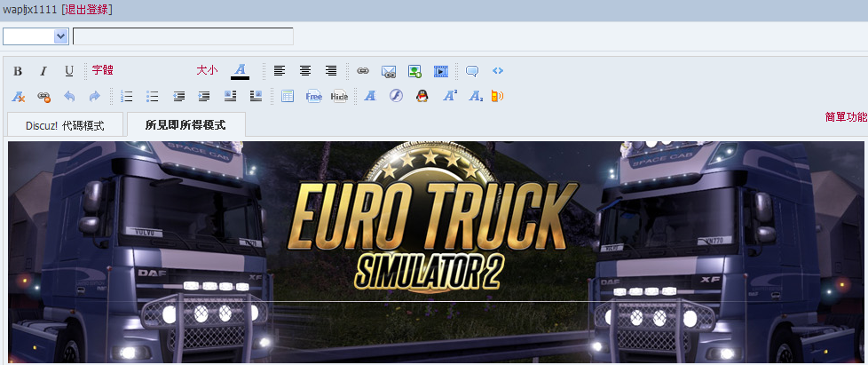Insert a quote using speech bubble icon
The image size is (868, 365).
coord(472,71)
